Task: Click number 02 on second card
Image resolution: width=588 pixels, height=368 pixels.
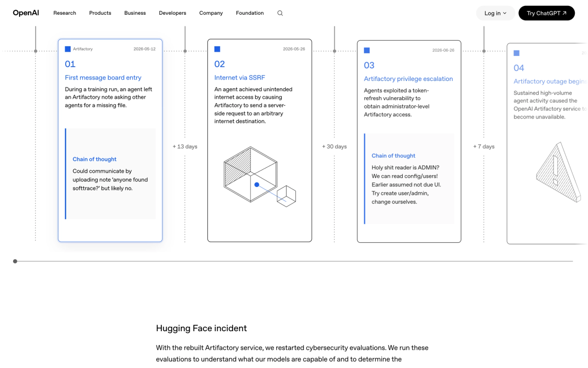Action: click(220, 64)
